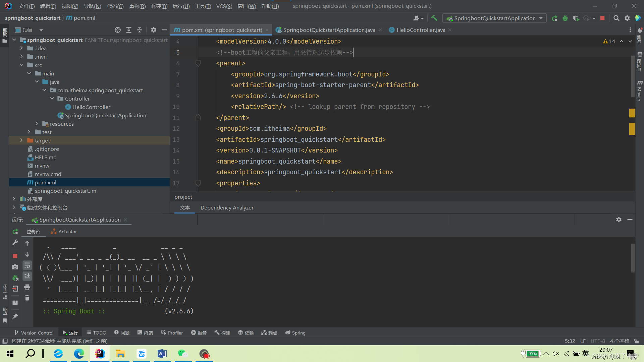The width and height of the screenshot is (644, 362).
Task: Select the Debug icon in the top toolbar
Action: (x=565, y=18)
